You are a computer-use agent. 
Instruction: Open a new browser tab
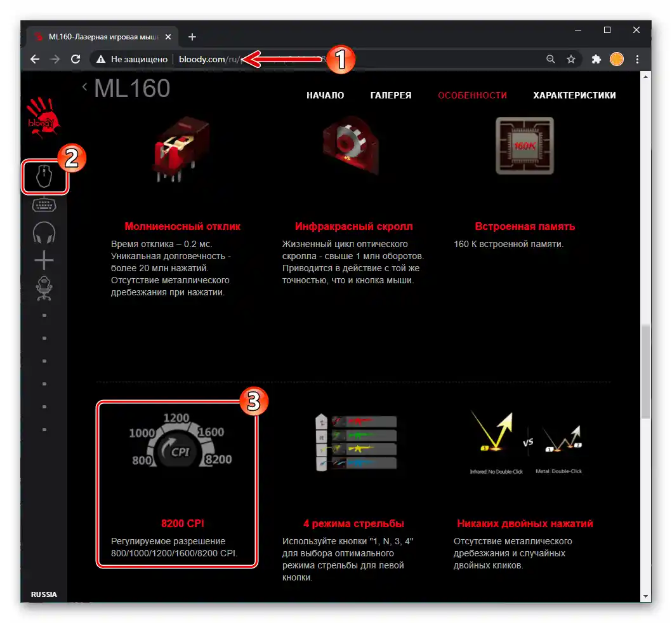[x=192, y=37]
